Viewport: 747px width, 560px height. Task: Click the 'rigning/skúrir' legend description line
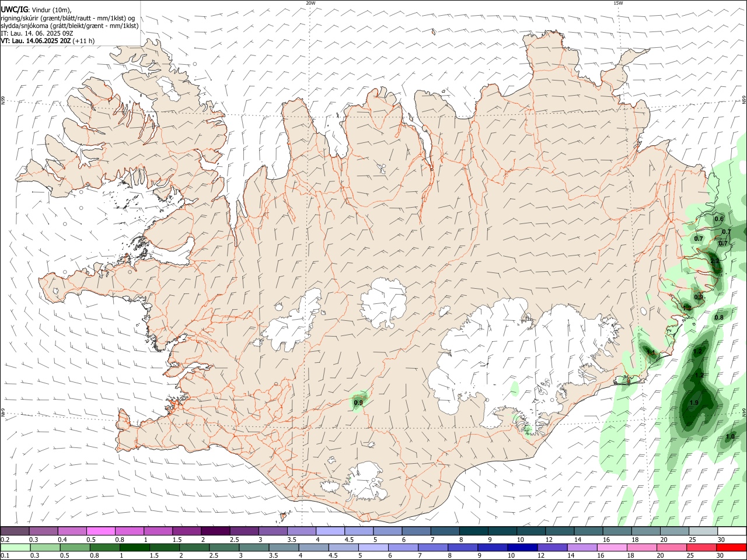click(68, 18)
